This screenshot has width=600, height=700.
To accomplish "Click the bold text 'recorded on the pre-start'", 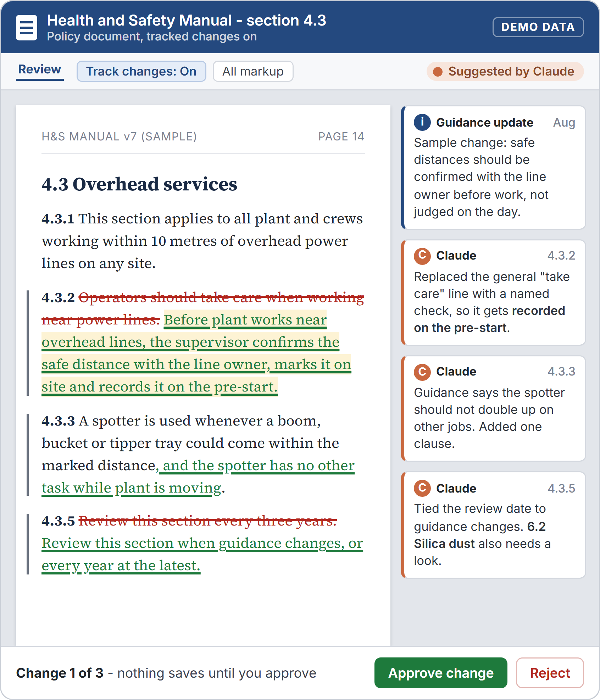I will coord(489,319).
